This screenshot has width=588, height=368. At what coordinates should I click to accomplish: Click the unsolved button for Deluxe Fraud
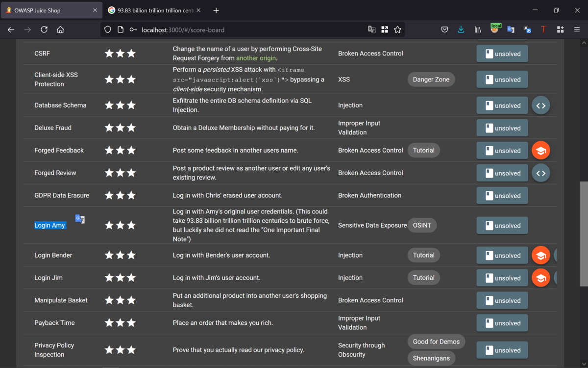(502, 128)
